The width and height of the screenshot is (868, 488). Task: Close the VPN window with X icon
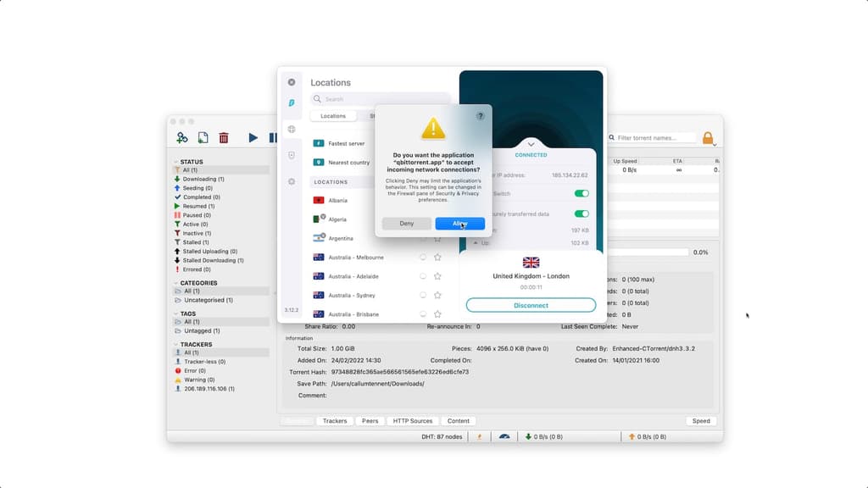(292, 82)
